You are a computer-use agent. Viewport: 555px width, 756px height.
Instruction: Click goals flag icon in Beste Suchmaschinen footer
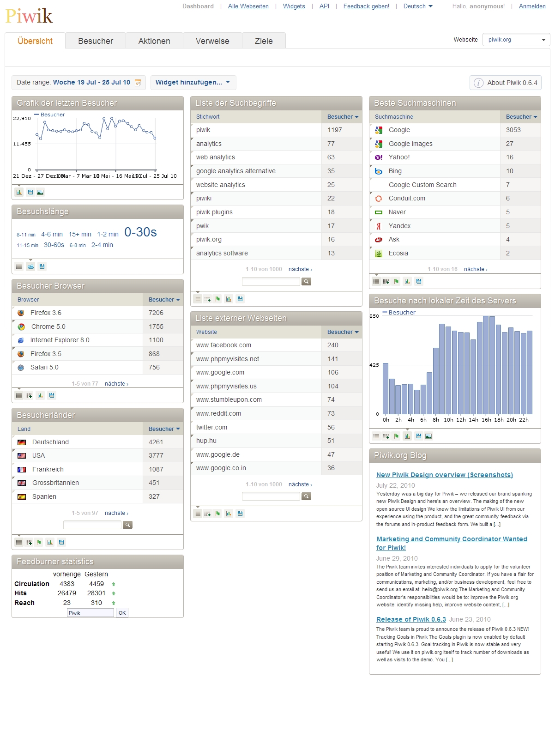pyautogui.click(x=396, y=281)
